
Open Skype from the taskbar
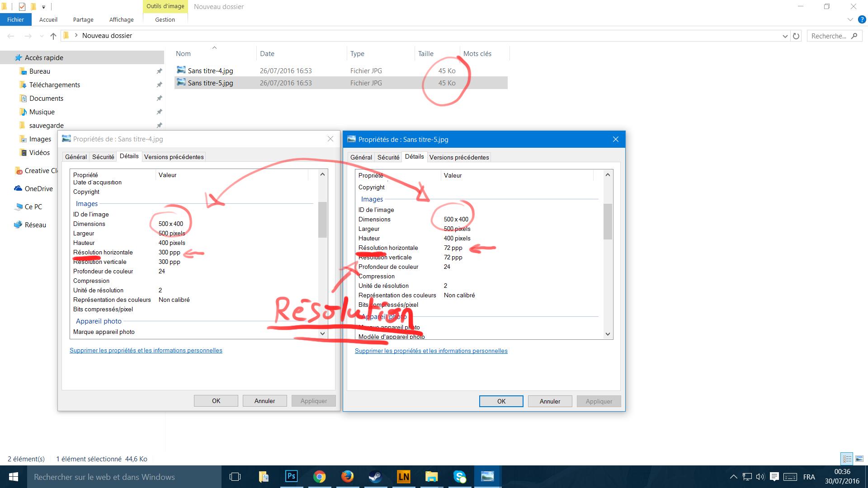pos(459,477)
